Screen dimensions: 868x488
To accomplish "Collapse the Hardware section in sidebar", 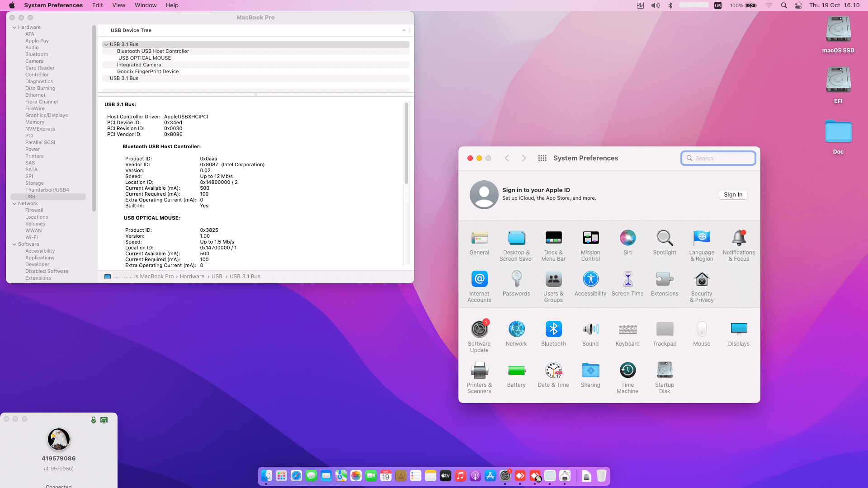I will [14, 28].
